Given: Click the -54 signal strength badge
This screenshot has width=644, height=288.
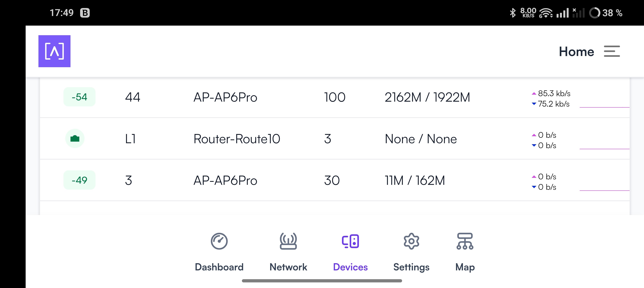Looking at the screenshot, I should pyautogui.click(x=79, y=97).
